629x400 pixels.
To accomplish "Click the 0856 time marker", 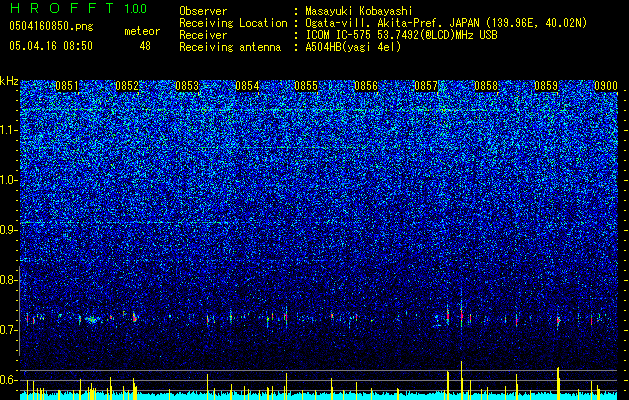I will tap(366, 86).
